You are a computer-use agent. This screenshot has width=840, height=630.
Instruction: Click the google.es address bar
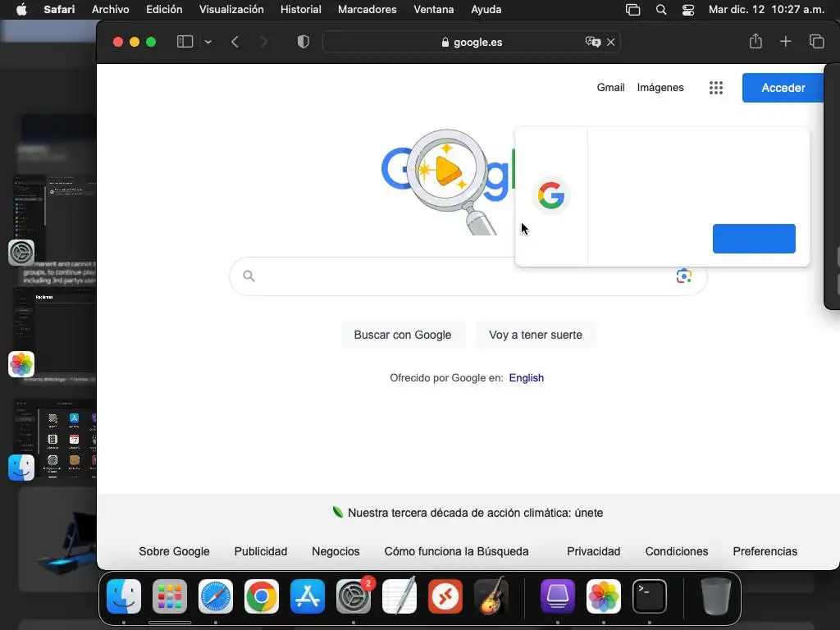tap(472, 42)
